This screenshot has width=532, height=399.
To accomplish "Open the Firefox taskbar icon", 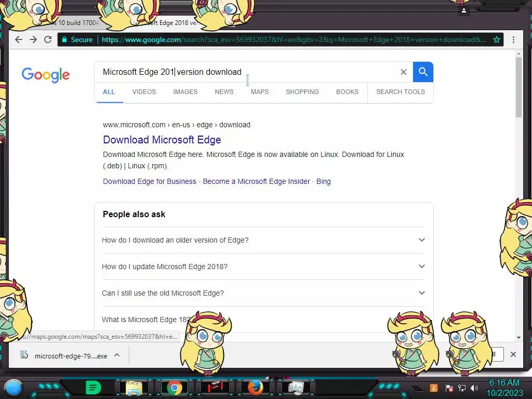I will 255,388.
